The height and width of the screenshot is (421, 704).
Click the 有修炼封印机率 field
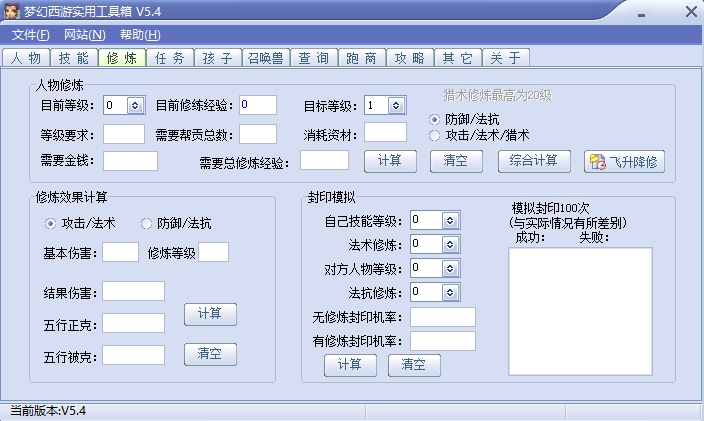click(x=443, y=341)
